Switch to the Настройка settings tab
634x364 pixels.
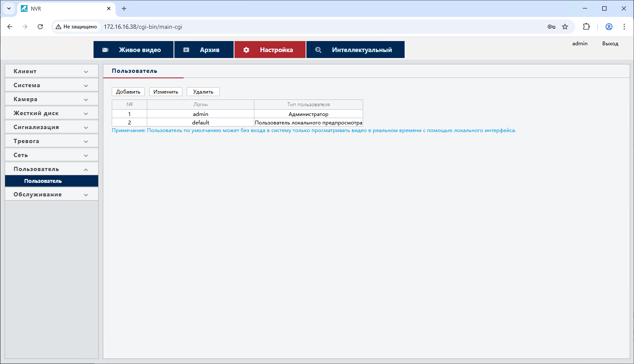click(x=270, y=50)
